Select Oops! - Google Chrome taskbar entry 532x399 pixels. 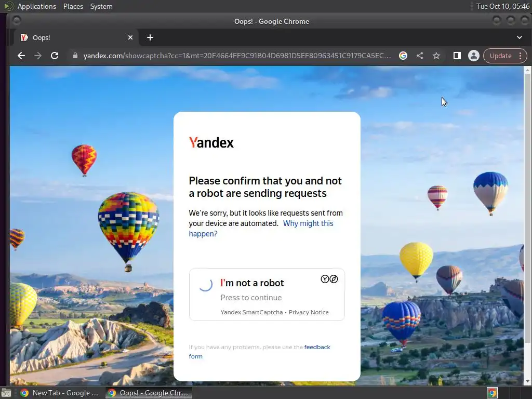(149, 393)
